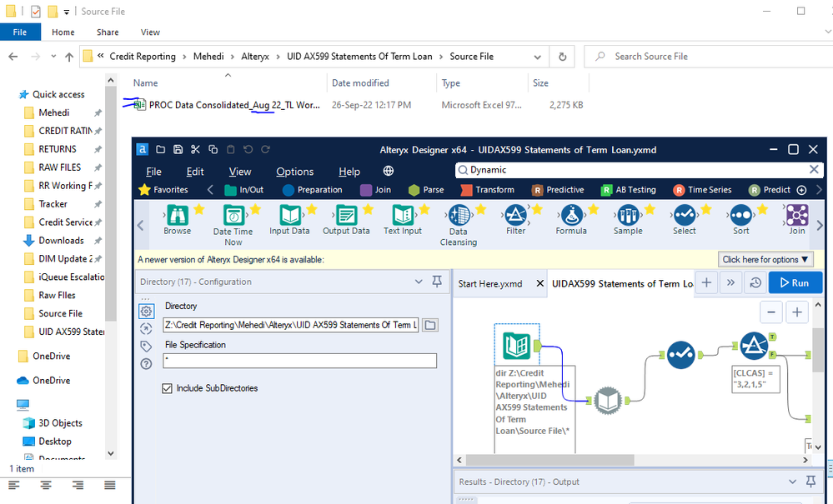
Task: Clear the Dynamic search box
Action: 814,169
